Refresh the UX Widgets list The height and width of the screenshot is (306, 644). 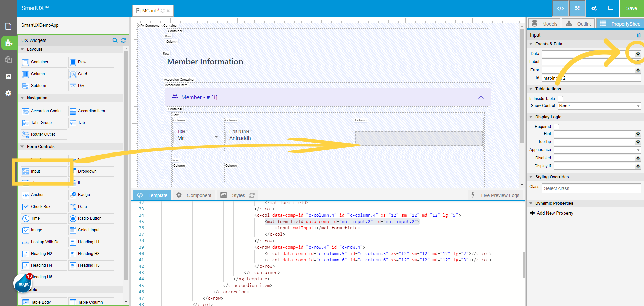click(123, 40)
